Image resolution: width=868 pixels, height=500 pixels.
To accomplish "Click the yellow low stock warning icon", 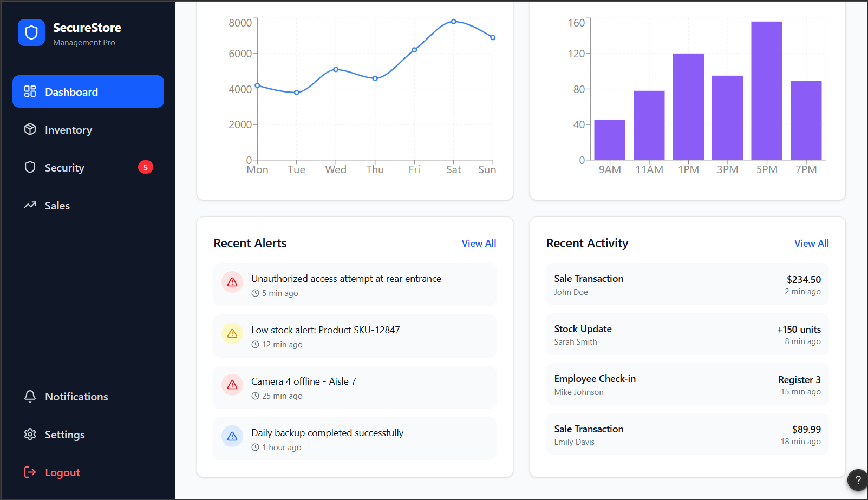I will [x=232, y=333].
